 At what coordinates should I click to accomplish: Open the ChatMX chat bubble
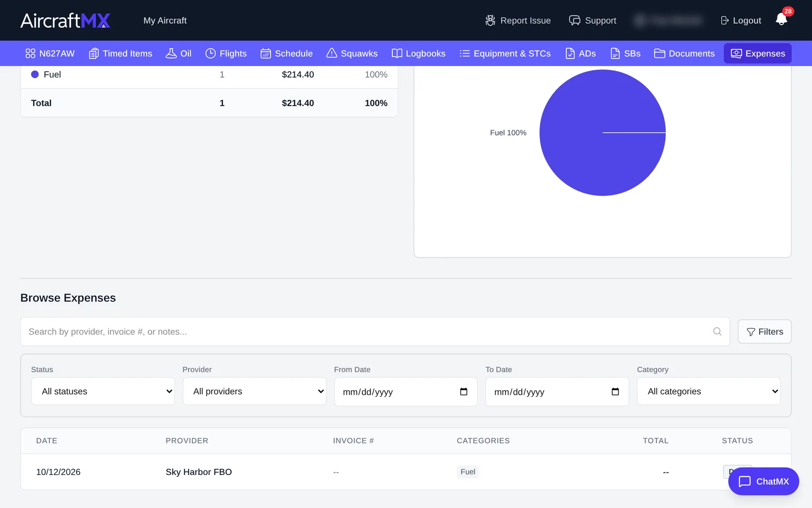pyautogui.click(x=763, y=481)
